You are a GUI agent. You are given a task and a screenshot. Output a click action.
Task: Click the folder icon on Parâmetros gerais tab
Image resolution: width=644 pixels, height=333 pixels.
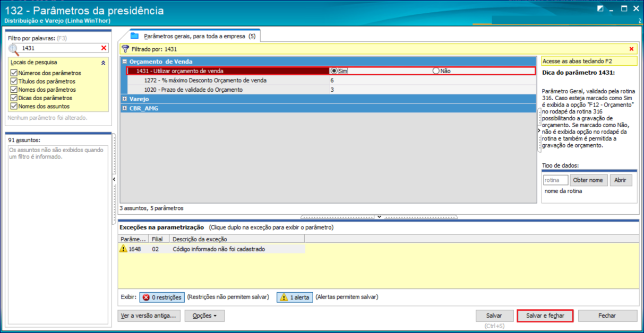(134, 36)
